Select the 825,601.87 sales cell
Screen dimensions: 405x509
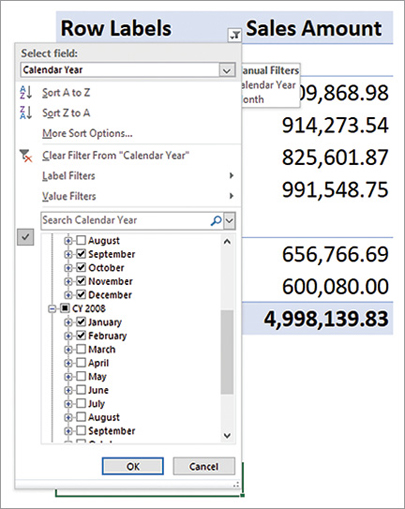pos(335,157)
